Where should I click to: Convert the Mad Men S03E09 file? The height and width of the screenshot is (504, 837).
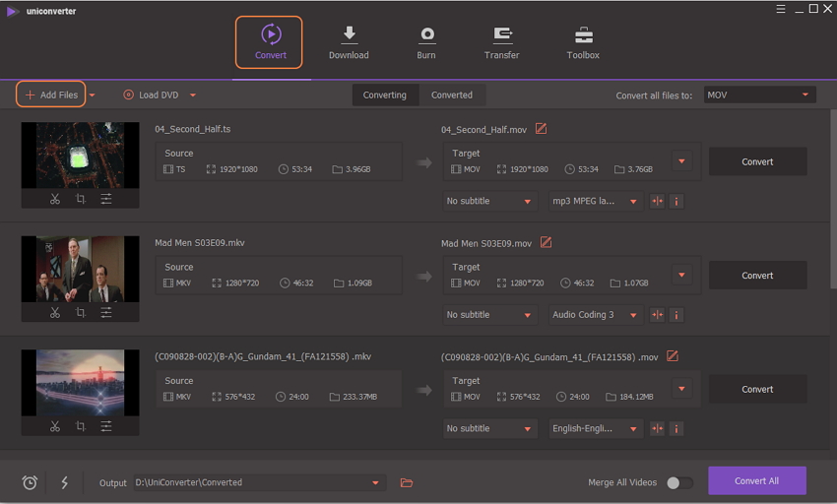(x=757, y=276)
